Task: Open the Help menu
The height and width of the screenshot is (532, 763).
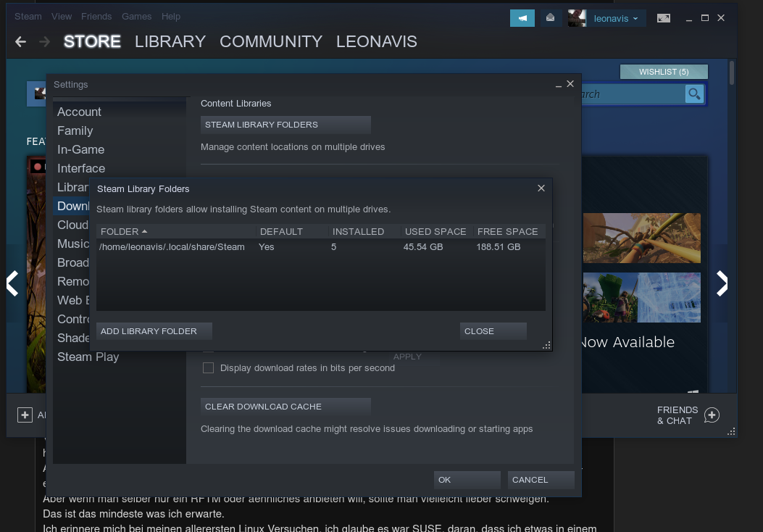Action: pos(171,17)
